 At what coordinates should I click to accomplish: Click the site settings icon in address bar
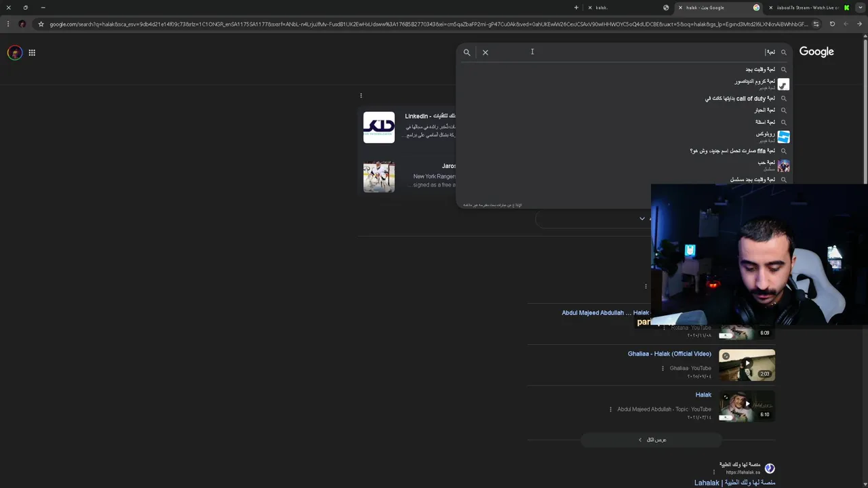pyautogui.click(x=816, y=24)
